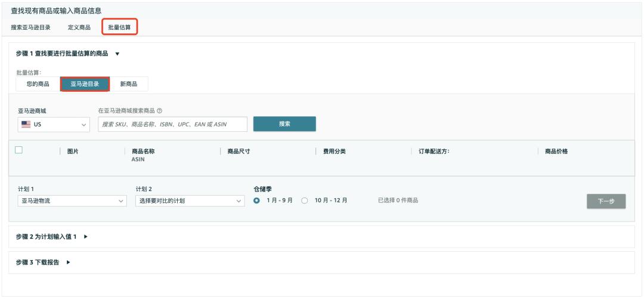The height and width of the screenshot is (299, 644).
Task: Select the 批量估算 tab
Action: [119, 27]
